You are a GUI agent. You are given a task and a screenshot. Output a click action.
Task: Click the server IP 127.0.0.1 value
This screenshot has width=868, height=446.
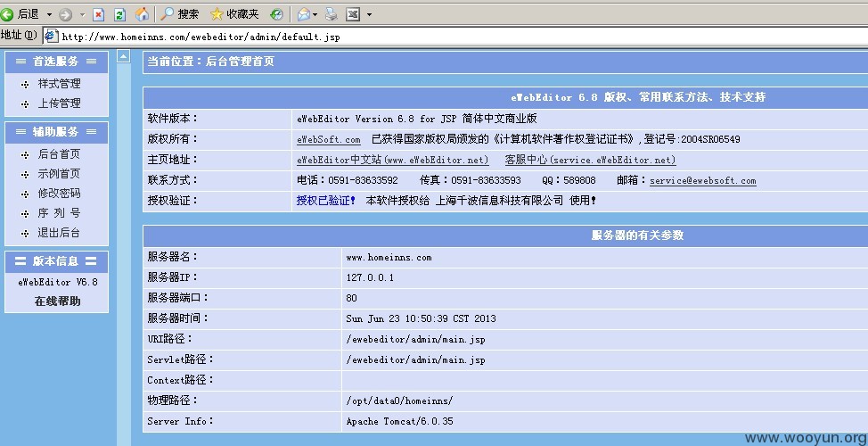click(371, 277)
